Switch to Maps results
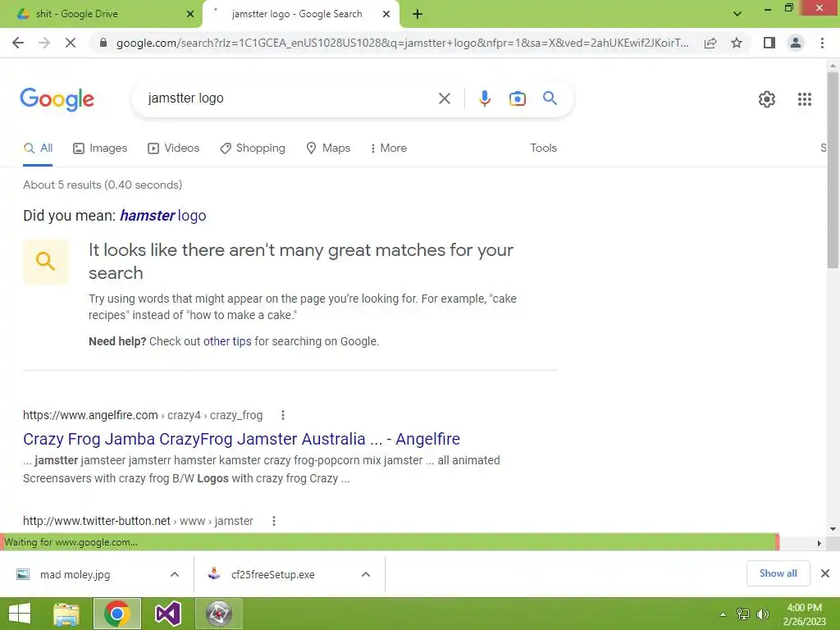Viewport: 840px width, 630px height. coord(328,148)
